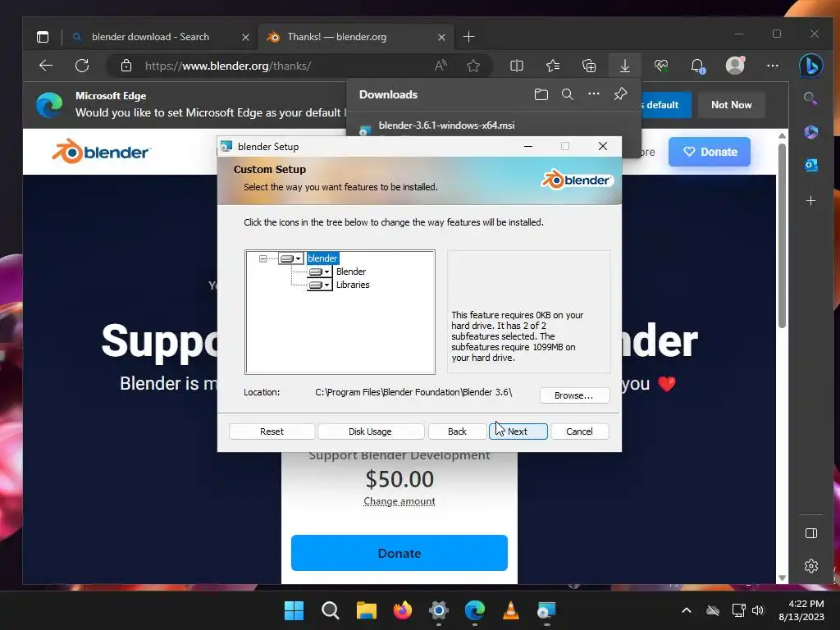
Task: Refresh the blender.org page
Action: click(x=82, y=66)
